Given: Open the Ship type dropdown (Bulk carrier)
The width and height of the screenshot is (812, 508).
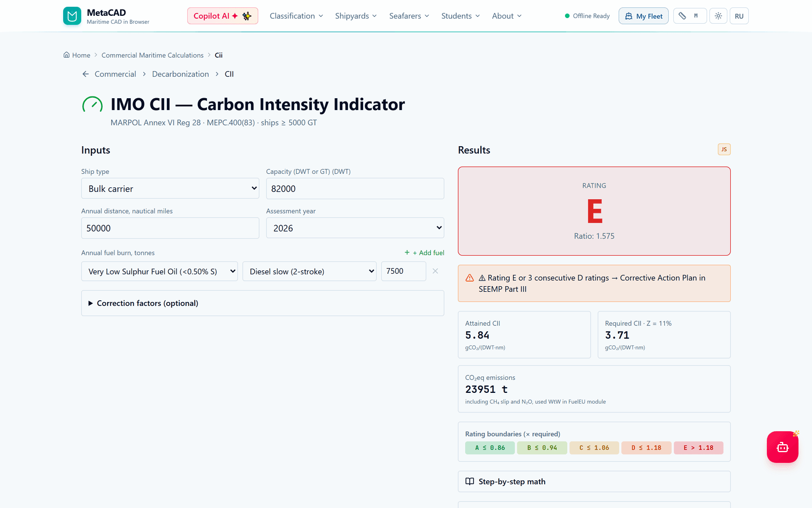Looking at the screenshot, I should point(170,189).
